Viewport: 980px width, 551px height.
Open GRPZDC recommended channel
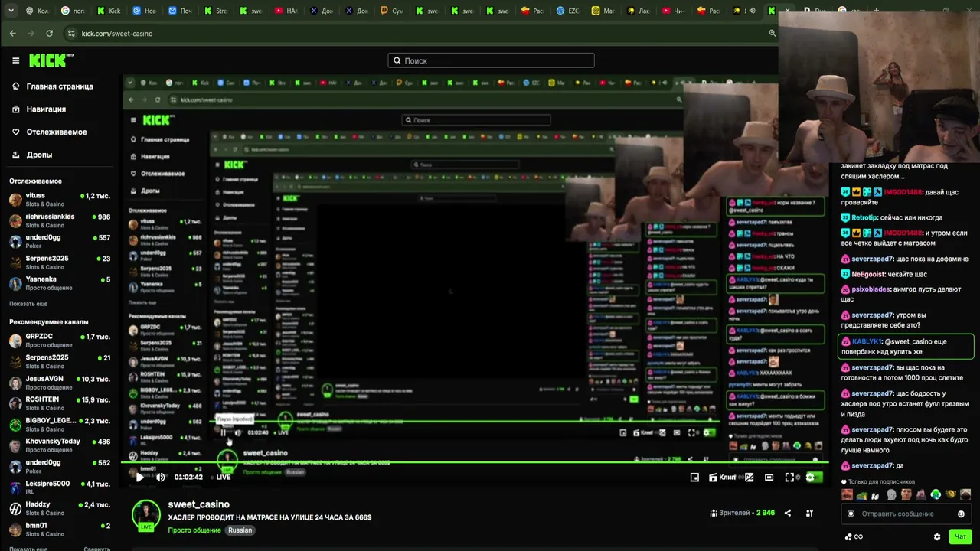(60, 341)
